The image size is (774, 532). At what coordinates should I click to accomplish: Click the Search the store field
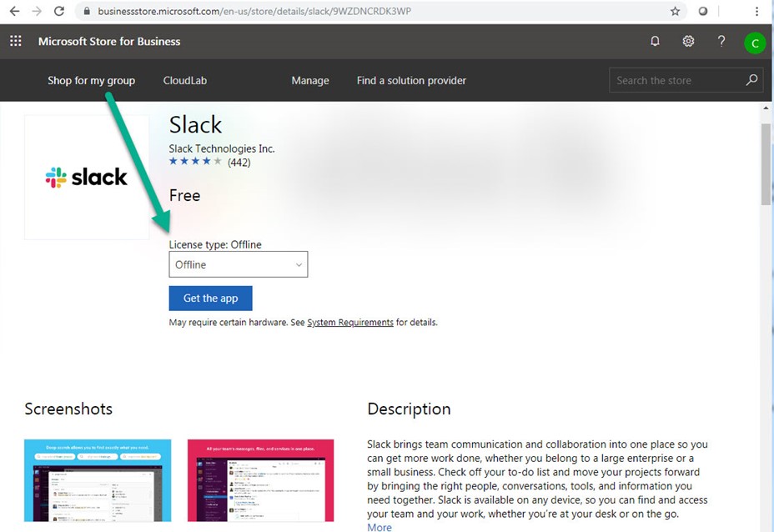pyautogui.click(x=676, y=81)
